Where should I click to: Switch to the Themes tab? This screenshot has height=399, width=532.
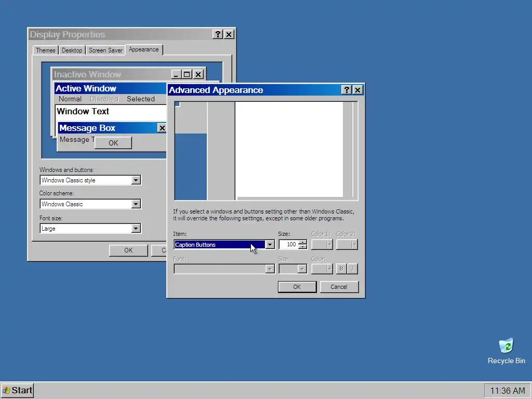[46, 50]
